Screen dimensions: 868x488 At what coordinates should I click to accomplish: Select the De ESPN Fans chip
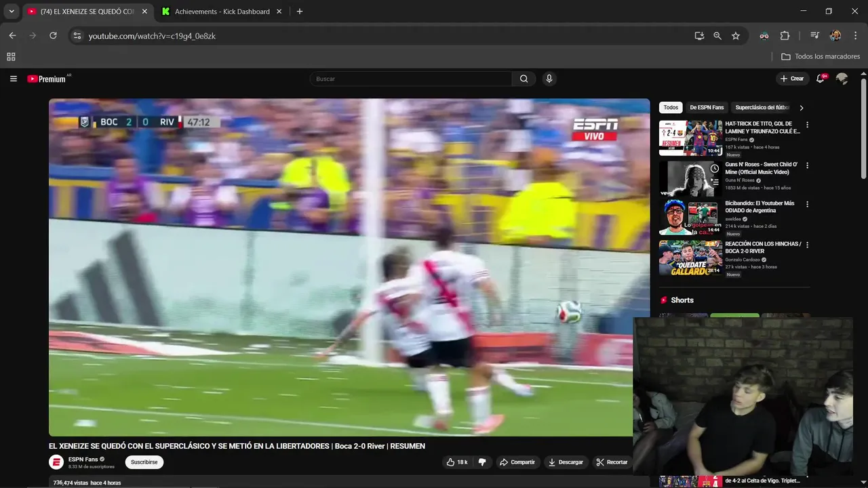click(x=707, y=108)
